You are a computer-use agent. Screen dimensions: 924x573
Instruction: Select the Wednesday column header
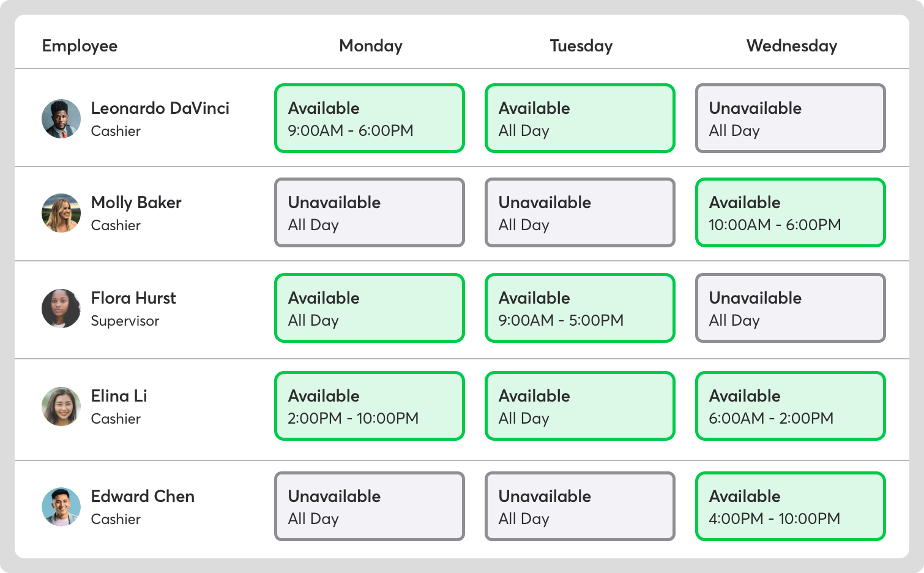pyautogui.click(x=791, y=46)
